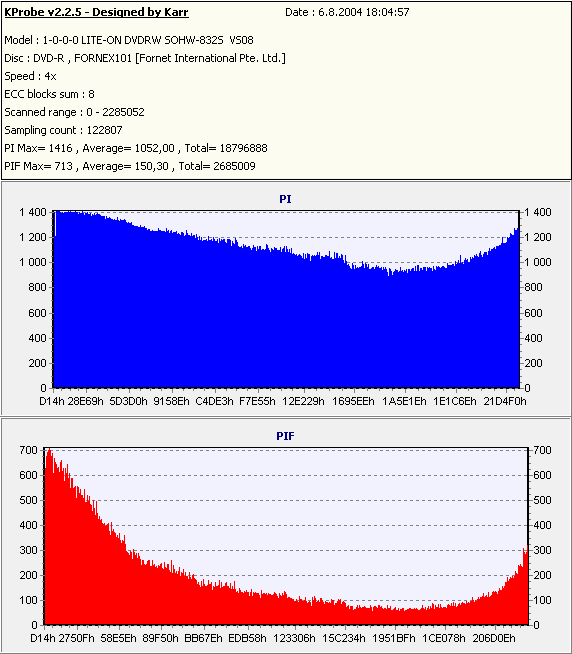572x654 pixels.
Task: Click the 'KProbe v2.2.5 - Designed by Karr' title
Action: [x=96, y=13]
